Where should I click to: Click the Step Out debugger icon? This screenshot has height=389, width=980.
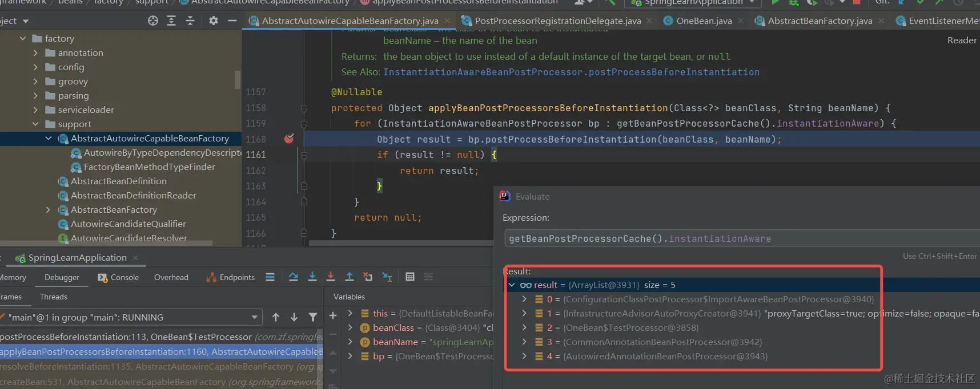tap(350, 277)
